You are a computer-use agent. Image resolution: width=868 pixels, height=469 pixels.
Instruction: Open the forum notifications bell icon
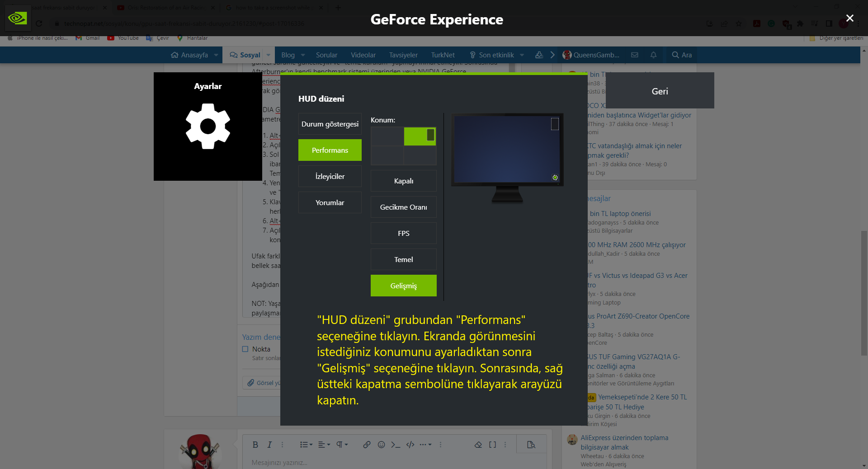coord(653,55)
